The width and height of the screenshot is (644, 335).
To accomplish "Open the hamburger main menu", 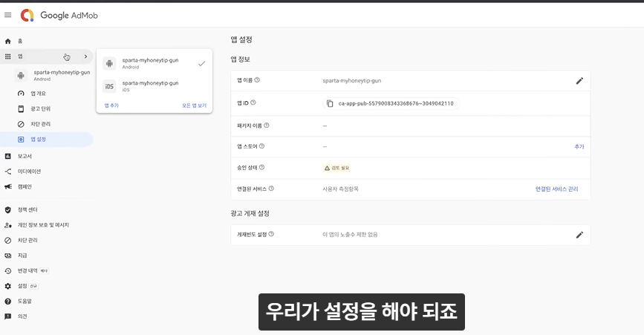I will [x=8, y=15].
